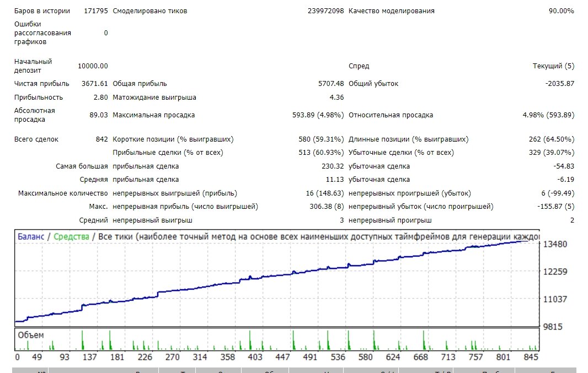The height and width of the screenshot is (373, 588).
Task: Select the average profit trade value 11.13
Action: [335, 180]
